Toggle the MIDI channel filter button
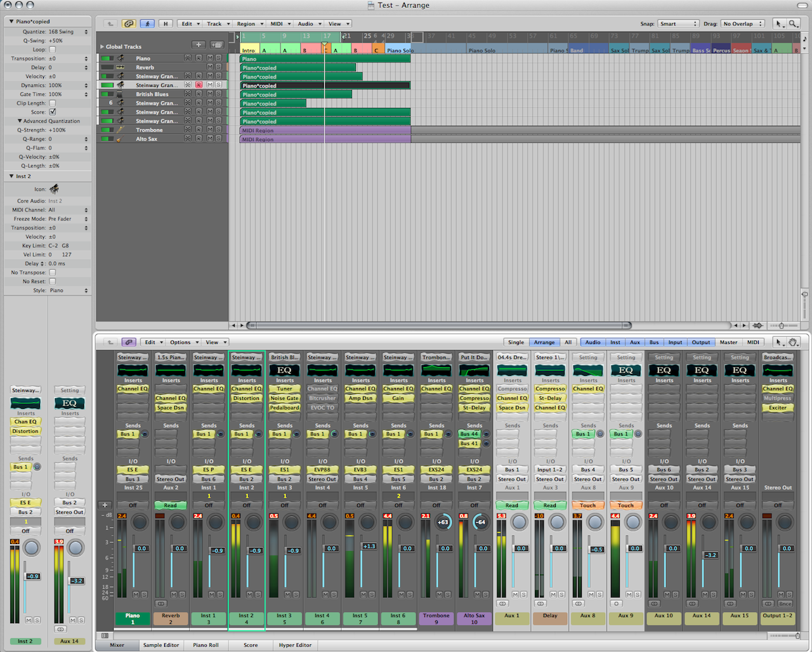Image resolution: width=812 pixels, height=652 pixels. pos(753,342)
